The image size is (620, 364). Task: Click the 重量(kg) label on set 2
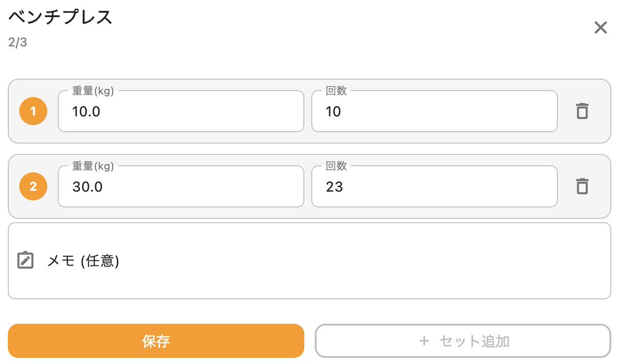[x=93, y=166]
